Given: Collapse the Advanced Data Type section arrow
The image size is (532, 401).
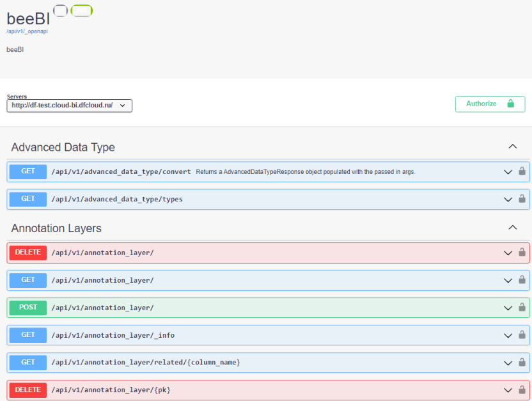Looking at the screenshot, I should tap(513, 146).
